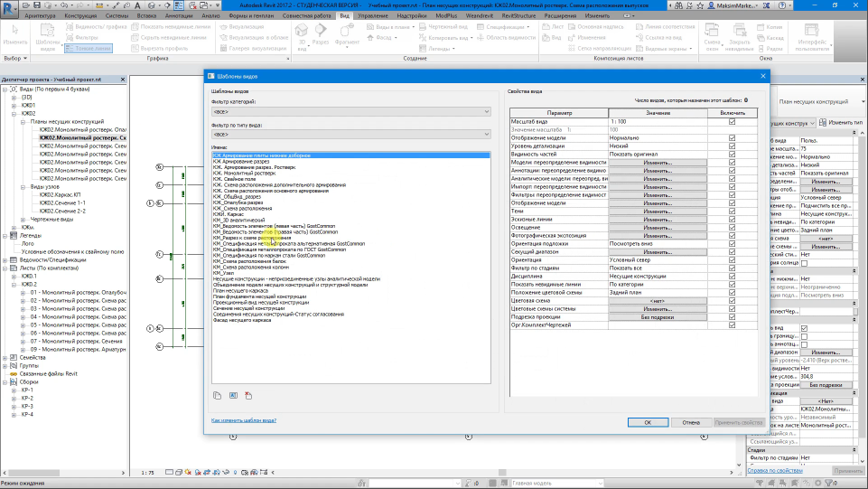
Task: Open the Конструкция ribbon tab
Action: pyautogui.click(x=80, y=15)
